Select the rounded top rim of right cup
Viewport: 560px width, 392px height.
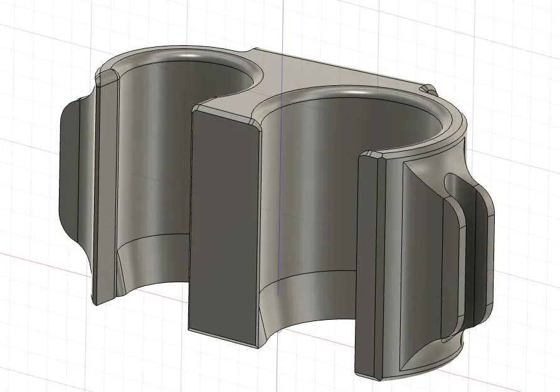[x=357, y=93]
